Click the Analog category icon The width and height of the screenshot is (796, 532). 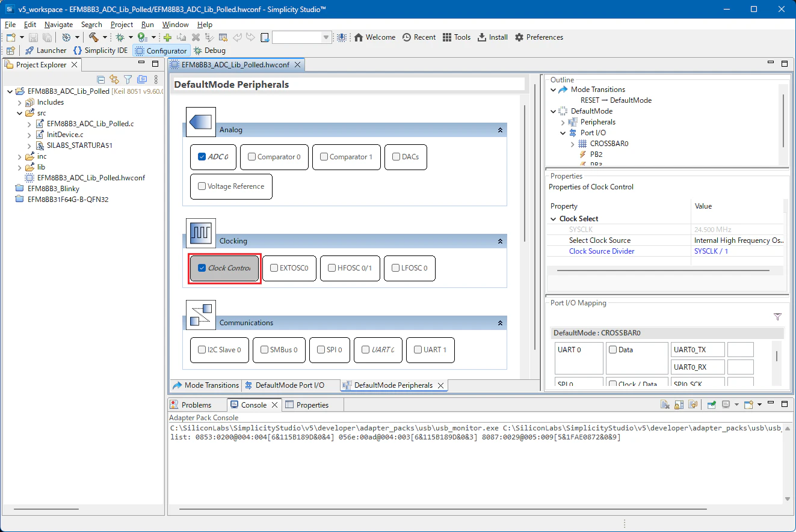(201, 123)
